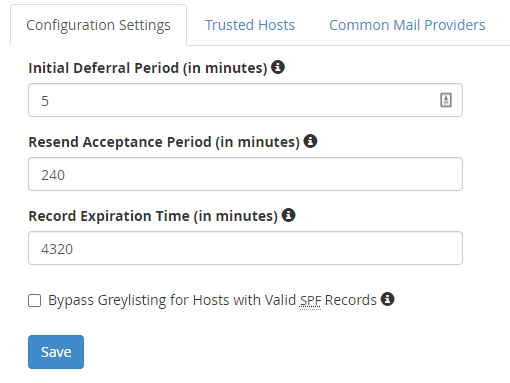Focus the Resend Acceptance Period input field

coord(245,174)
